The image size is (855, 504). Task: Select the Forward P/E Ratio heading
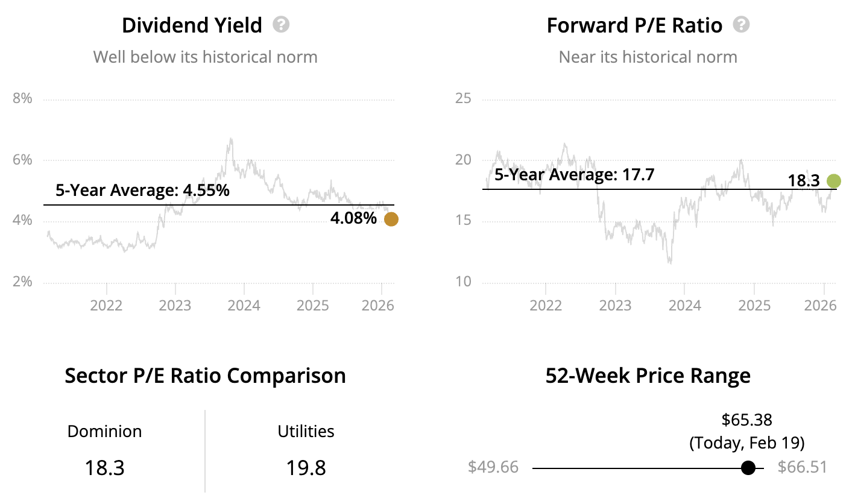(x=634, y=25)
